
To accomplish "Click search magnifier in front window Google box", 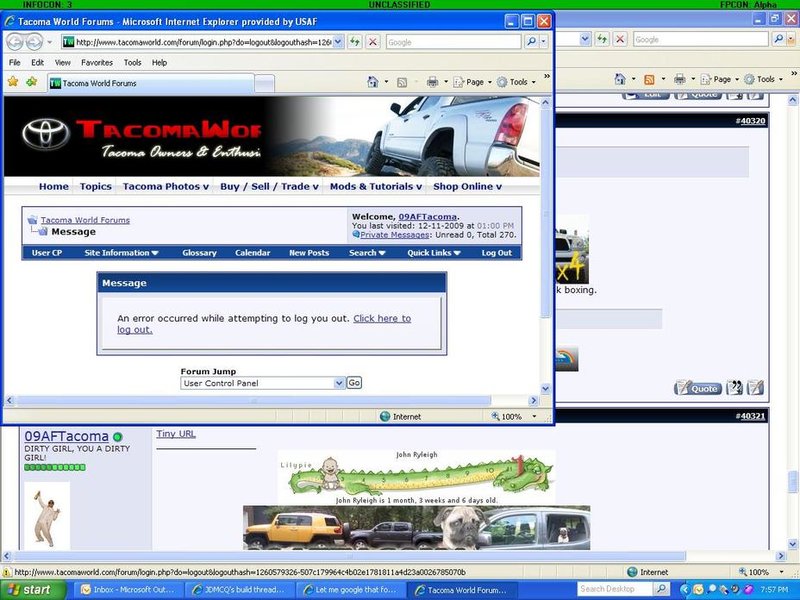I will [x=531, y=42].
